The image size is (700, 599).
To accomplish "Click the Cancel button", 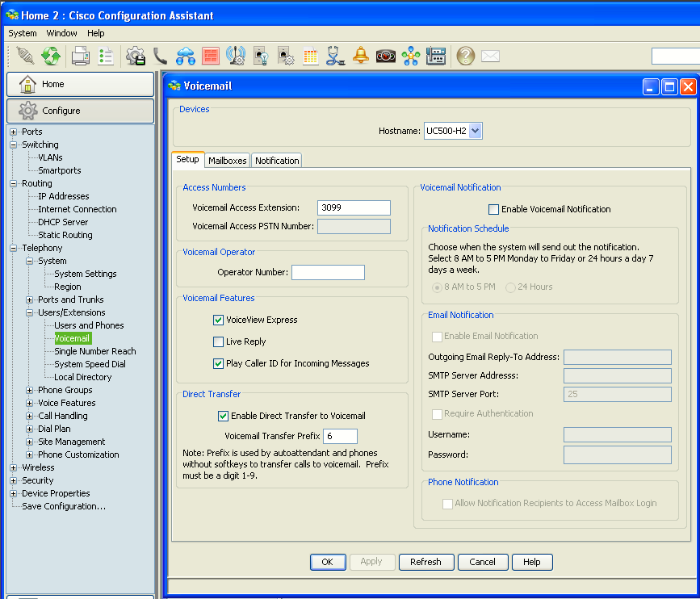I will (x=482, y=562).
